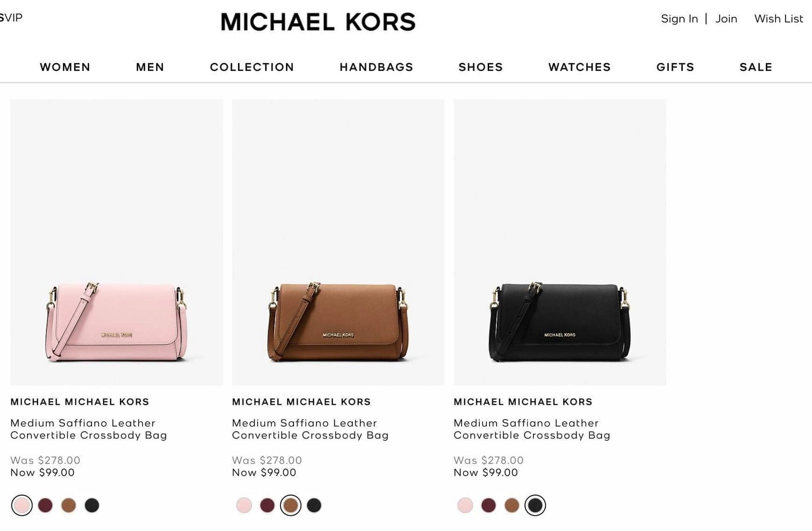The height and width of the screenshot is (531, 812).
Task: Click the Join link
Action: [726, 19]
